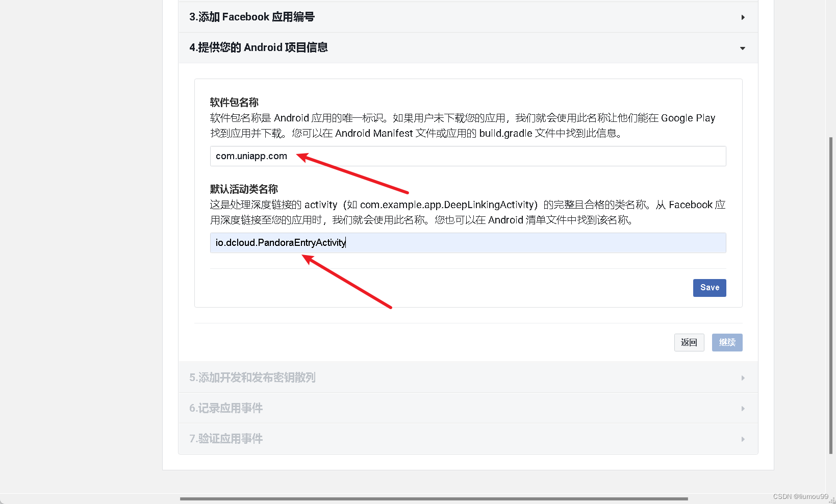The height and width of the screenshot is (504, 836).
Task: Click the chevron icon on step 5 row
Action: pyautogui.click(x=743, y=377)
